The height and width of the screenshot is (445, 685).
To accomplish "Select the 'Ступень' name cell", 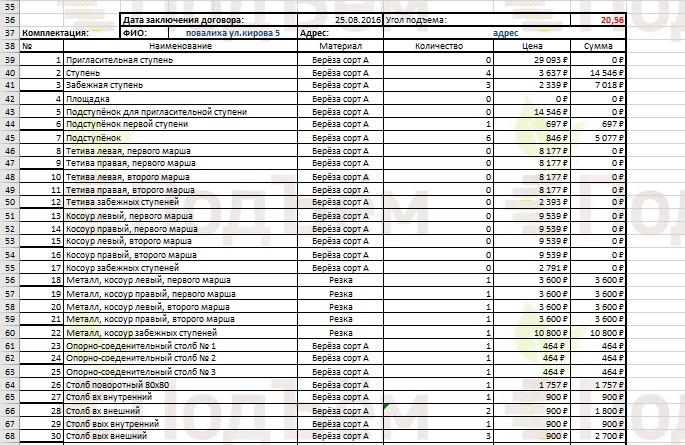I will pos(180,73).
